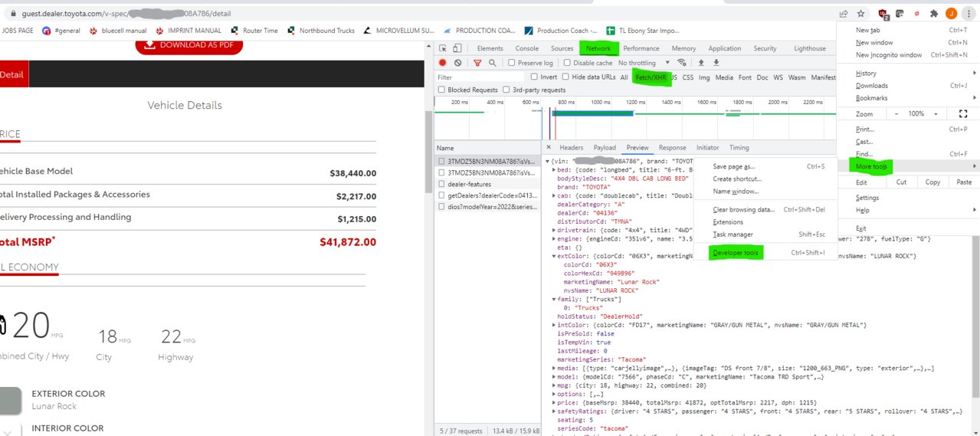Viewport: 980px width, 436px height.
Task: Enable the Preserve log checkbox
Action: pyautogui.click(x=512, y=63)
